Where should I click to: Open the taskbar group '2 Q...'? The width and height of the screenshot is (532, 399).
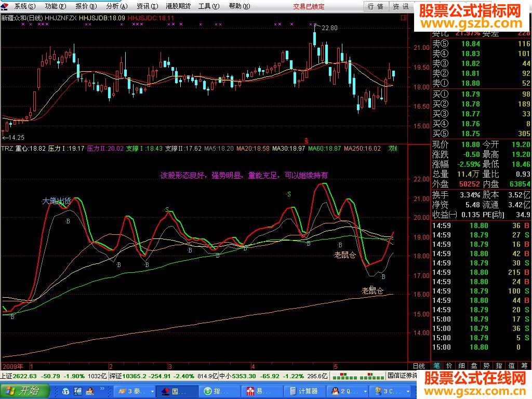coord(347,391)
